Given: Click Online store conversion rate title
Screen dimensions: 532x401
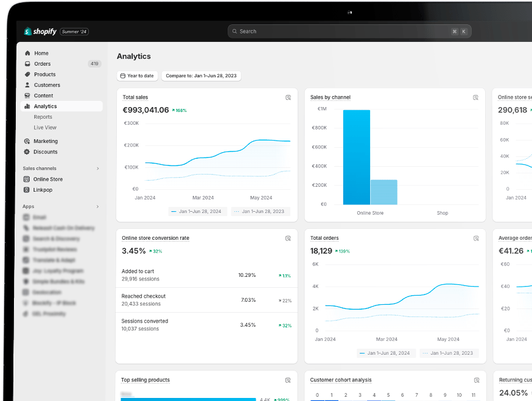Looking at the screenshot, I should coord(155,238).
